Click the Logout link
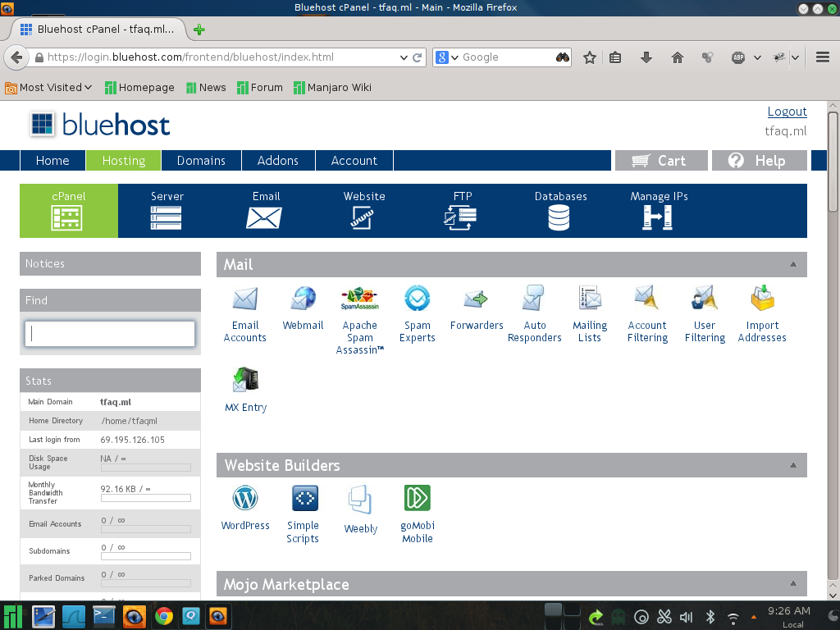 click(x=787, y=112)
